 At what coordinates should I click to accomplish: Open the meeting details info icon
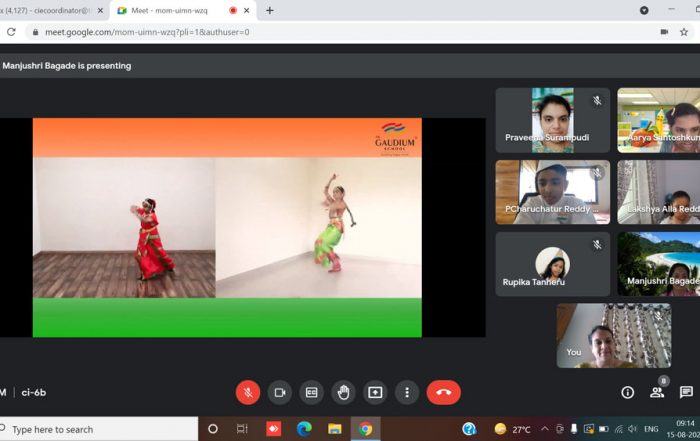pyautogui.click(x=628, y=392)
